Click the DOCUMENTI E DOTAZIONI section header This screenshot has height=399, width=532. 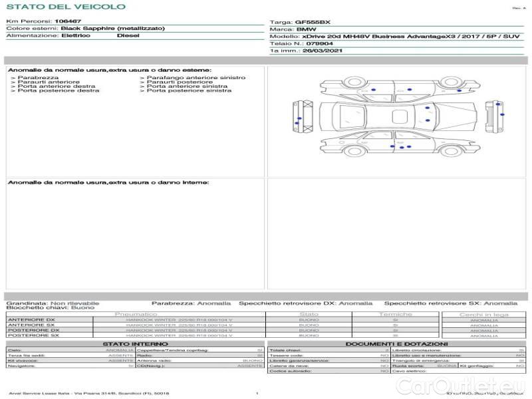[396, 344]
